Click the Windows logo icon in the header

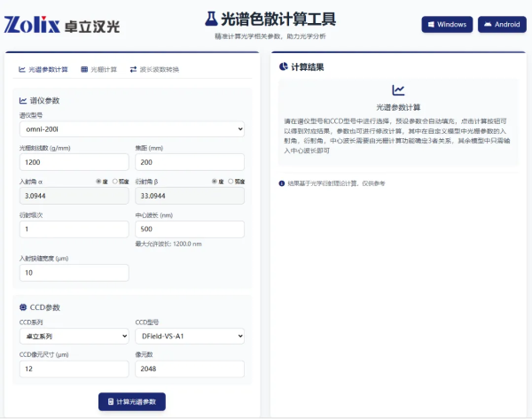click(431, 24)
